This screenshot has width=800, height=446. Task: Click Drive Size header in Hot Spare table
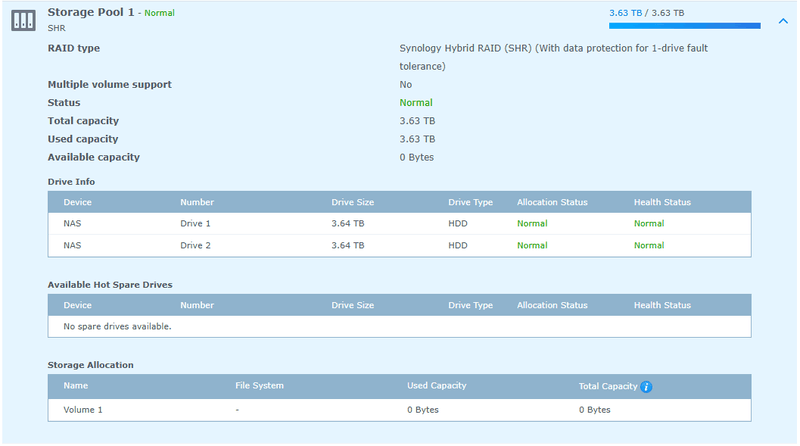[x=353, y=305]
